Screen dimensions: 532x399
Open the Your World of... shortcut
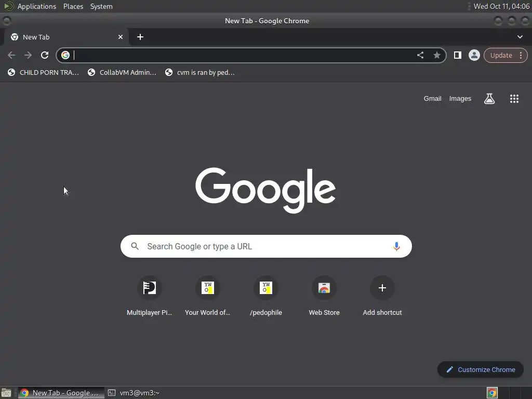(207, 296)
